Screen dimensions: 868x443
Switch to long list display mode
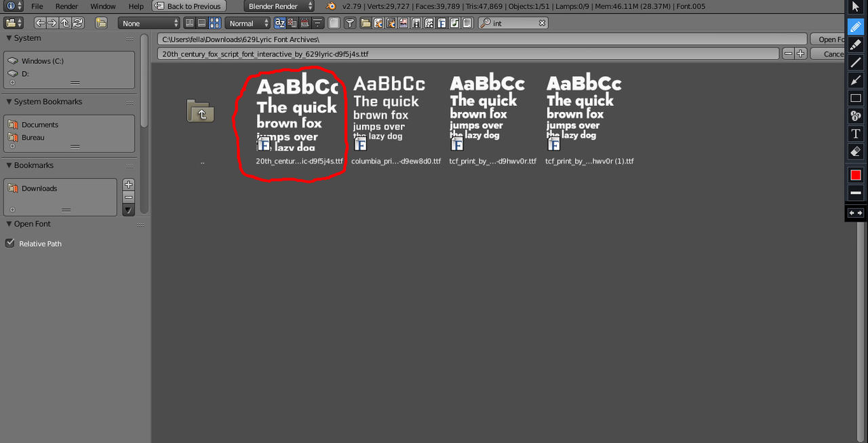(202, 23)
